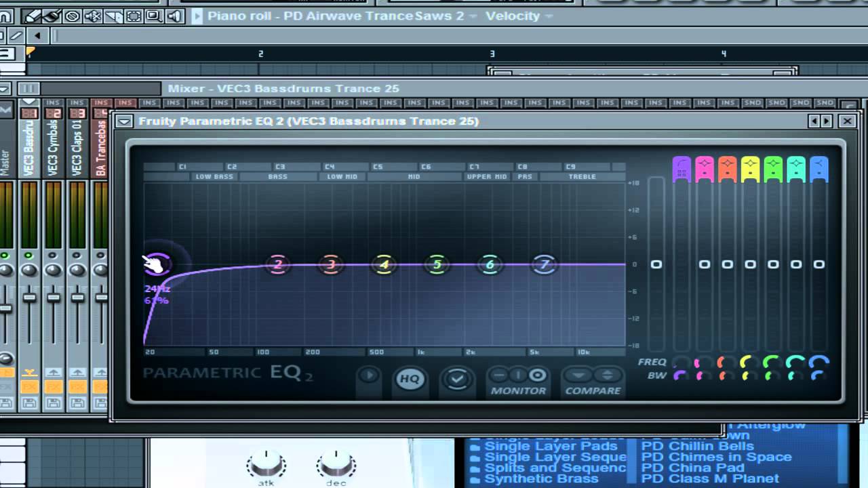The image size is (868, 488).
Task: Click EQ band node 4 on the graph
Action: 384,264
